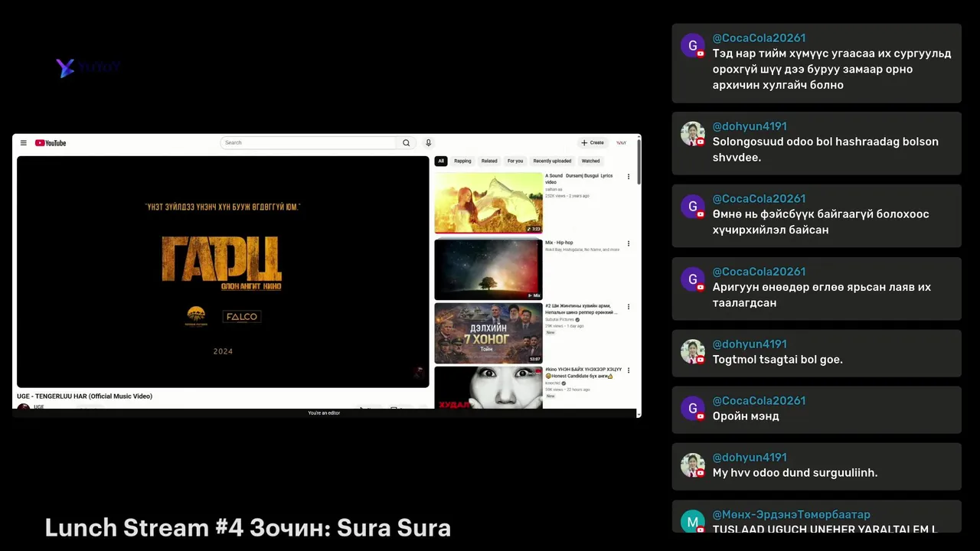
Task: Click the M avatar of Мөнх-Эрдэнэ
Action: pos(693,522)
